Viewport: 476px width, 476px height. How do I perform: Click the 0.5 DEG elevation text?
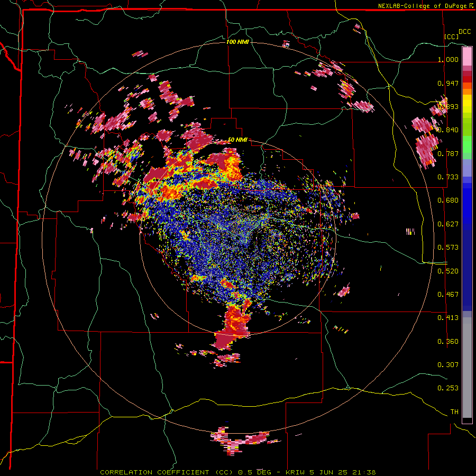click(255, 472)
